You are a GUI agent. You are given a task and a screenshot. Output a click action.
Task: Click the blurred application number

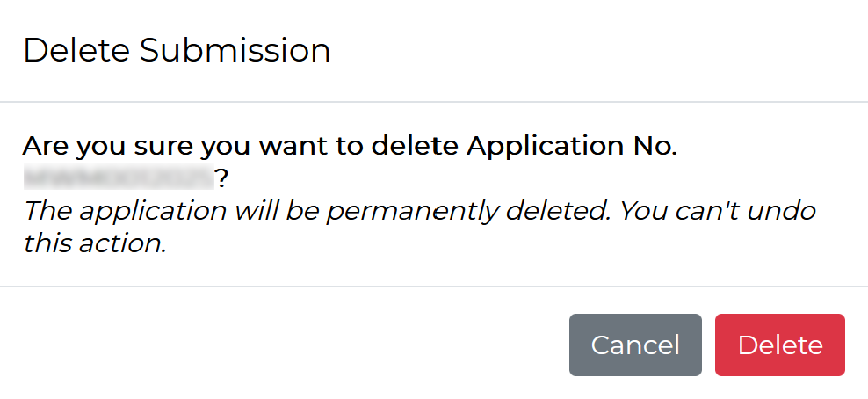point(119,179)
